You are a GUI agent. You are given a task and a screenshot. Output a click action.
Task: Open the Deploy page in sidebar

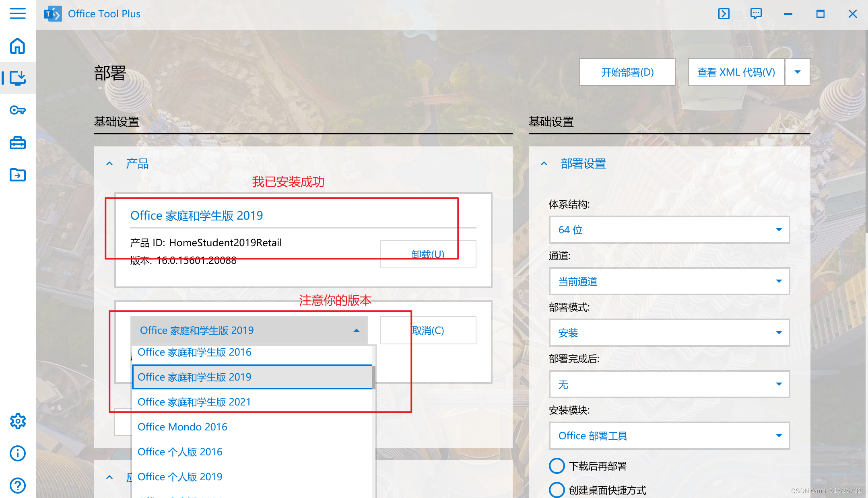pyautogui.click(x=18, y=78)
